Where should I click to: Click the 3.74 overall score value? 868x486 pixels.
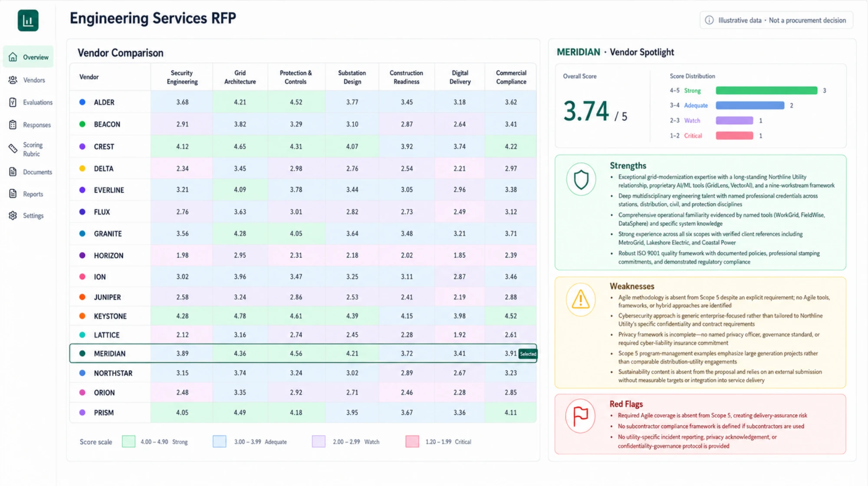point(586,111)
